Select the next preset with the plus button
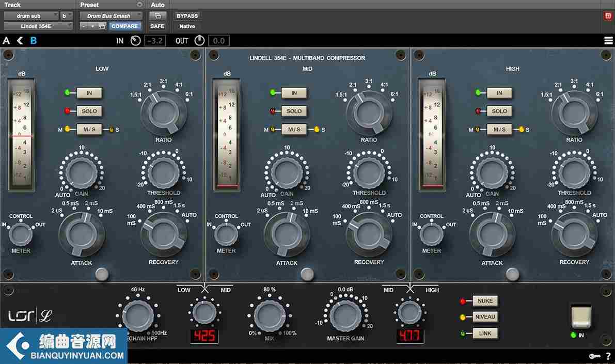The height and width of the screenshot is (364, 615). tap(92, 26)
